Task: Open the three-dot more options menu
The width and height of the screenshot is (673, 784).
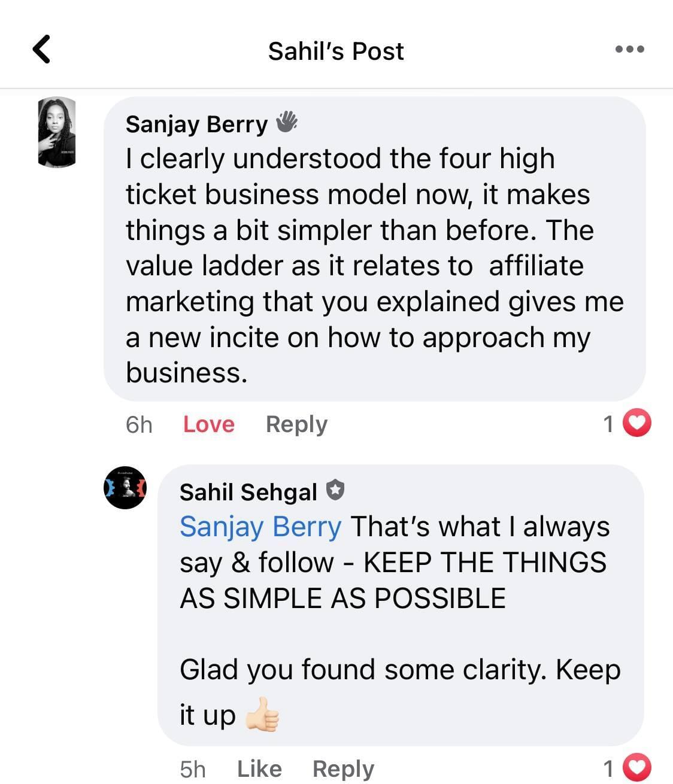Action: [630, 50]
